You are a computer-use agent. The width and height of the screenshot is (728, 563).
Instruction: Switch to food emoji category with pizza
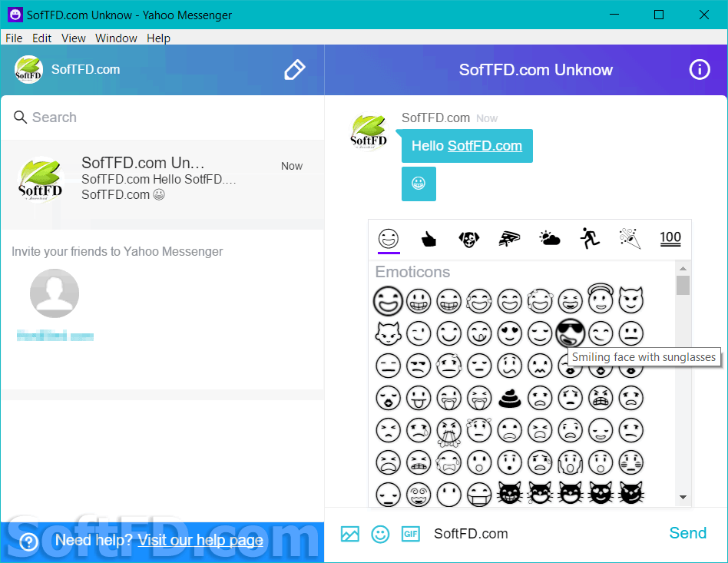pyautogui.click(x=509, y=239)
